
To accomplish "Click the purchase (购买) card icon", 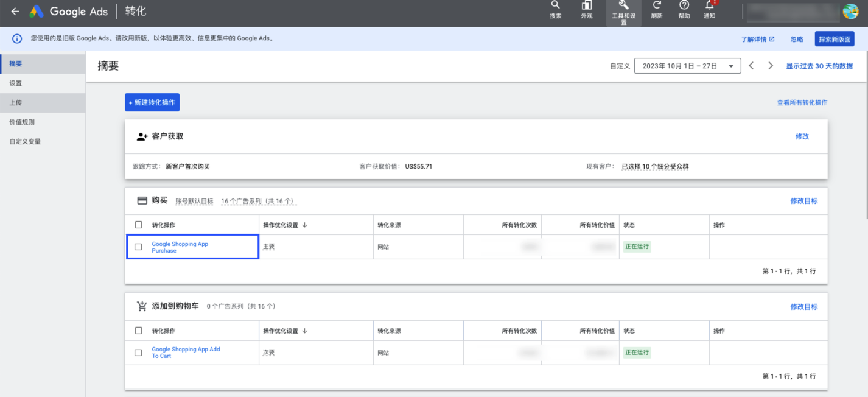I will (x=142, y=200).
